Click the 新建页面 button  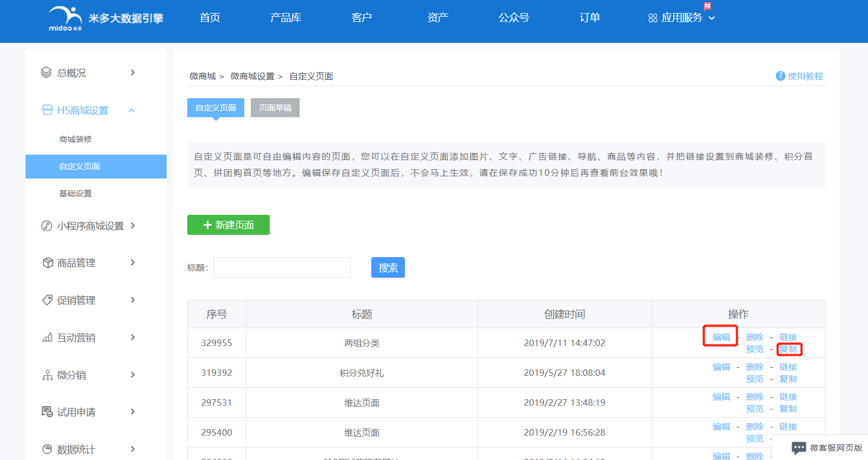click(229, 225)
